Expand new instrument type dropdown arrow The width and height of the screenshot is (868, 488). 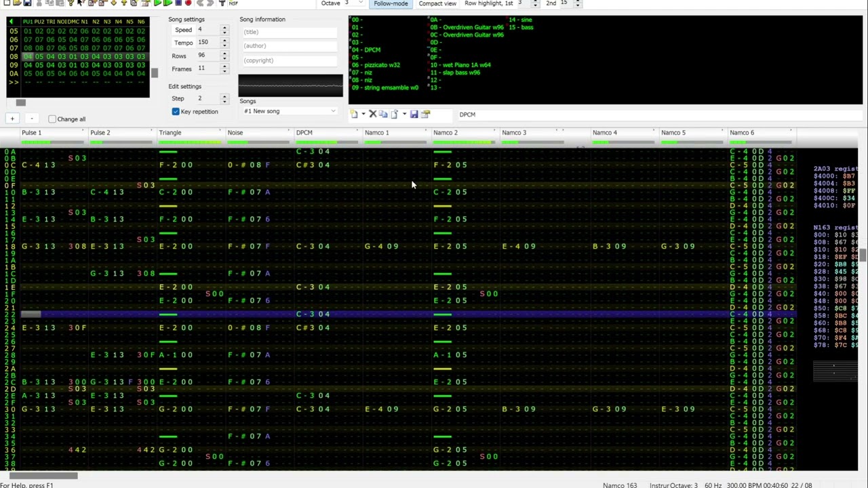(363, 114)
